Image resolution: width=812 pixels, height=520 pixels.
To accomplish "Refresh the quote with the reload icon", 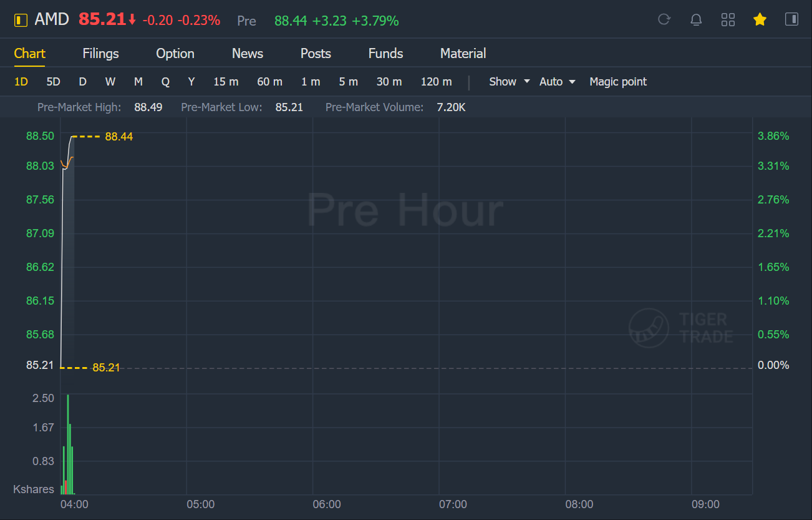I will [664, 19].
